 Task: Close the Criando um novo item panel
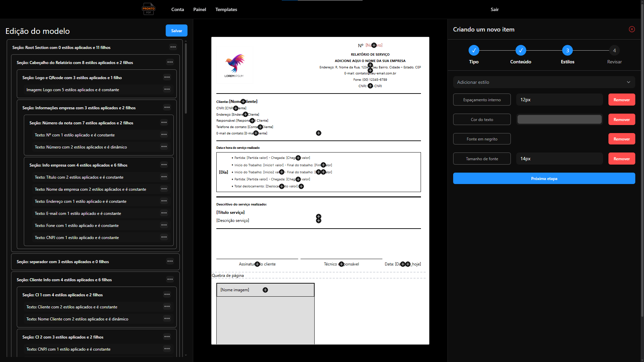[x=632, y=29]
